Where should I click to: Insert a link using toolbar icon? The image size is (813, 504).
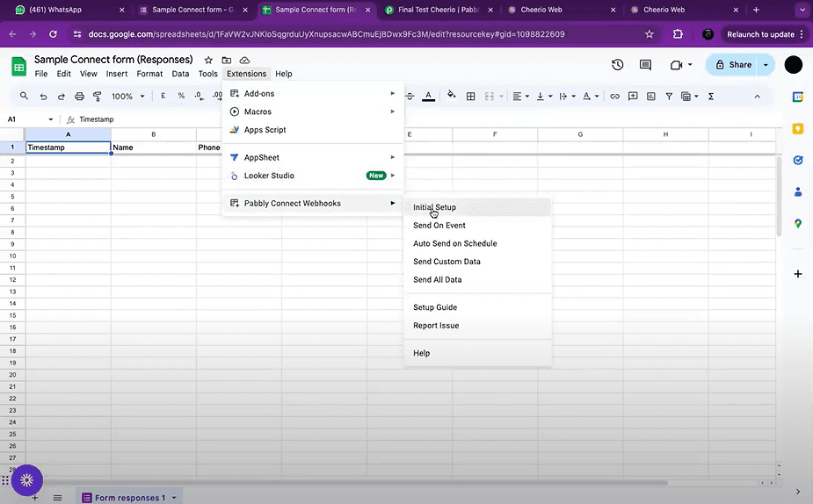[615, 97]
